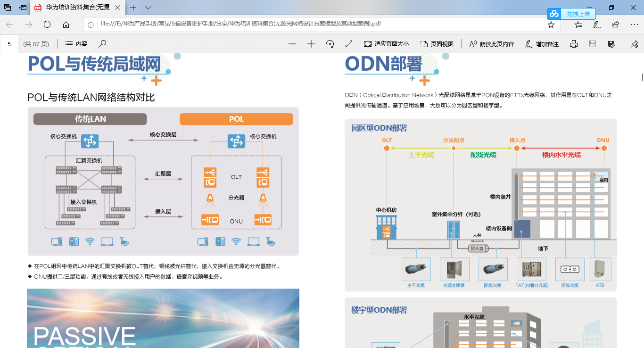Expand the tab preview chevron

pyautogui.click(x=148, y=8)
